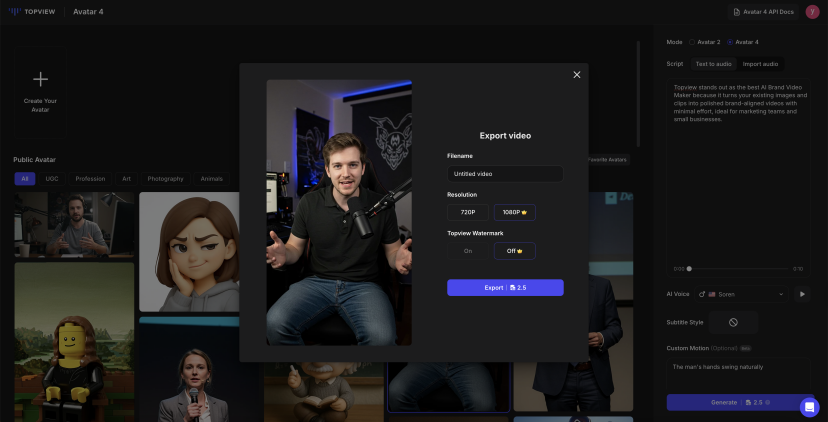Click the Export button in dialog
The image size is (828, 422).
[x=505, y=287]
